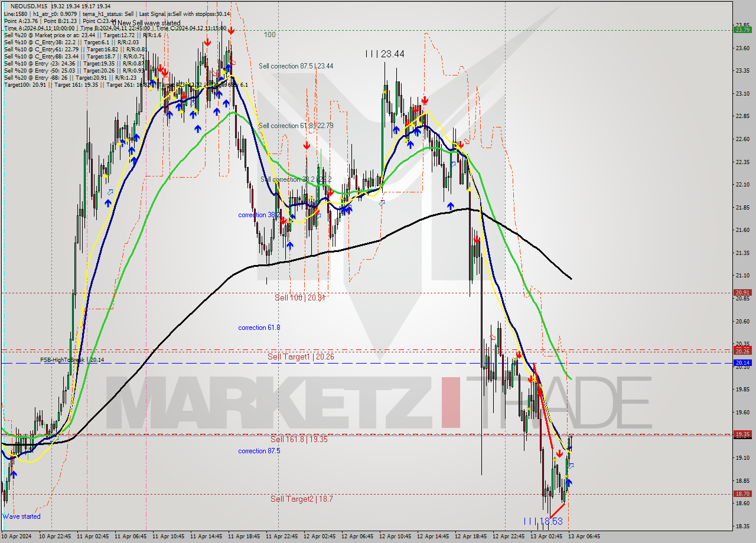Select the 'Sell 161.8 | 19.35' label
Viewport: 756px width, 543px height.
[299, 439]
